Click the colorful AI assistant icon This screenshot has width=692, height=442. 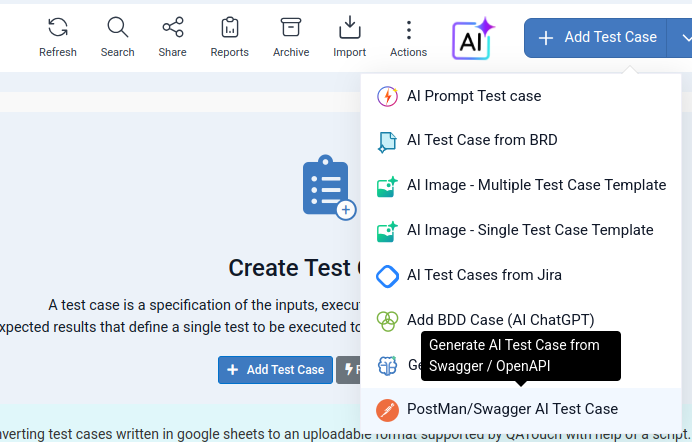click(472, 39)
